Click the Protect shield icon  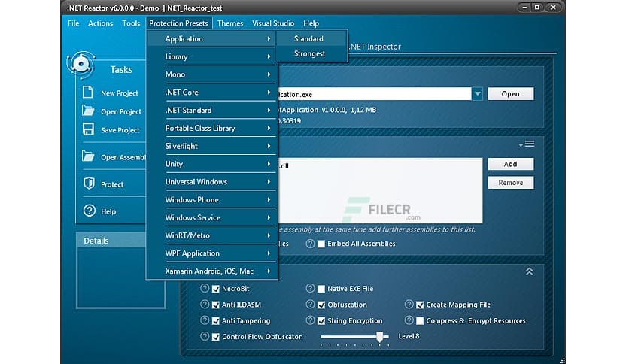tap(88, 184)
